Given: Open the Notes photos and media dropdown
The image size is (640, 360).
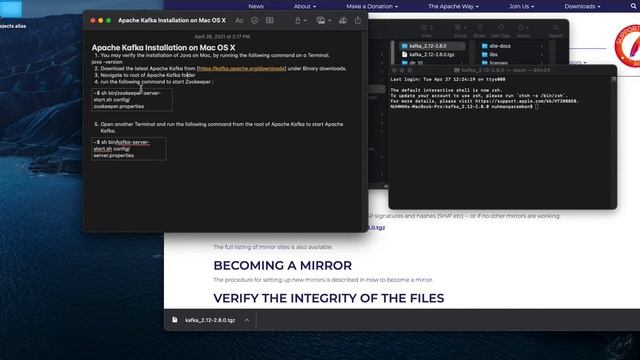Looking at the screenshot, I should [324, 20].
